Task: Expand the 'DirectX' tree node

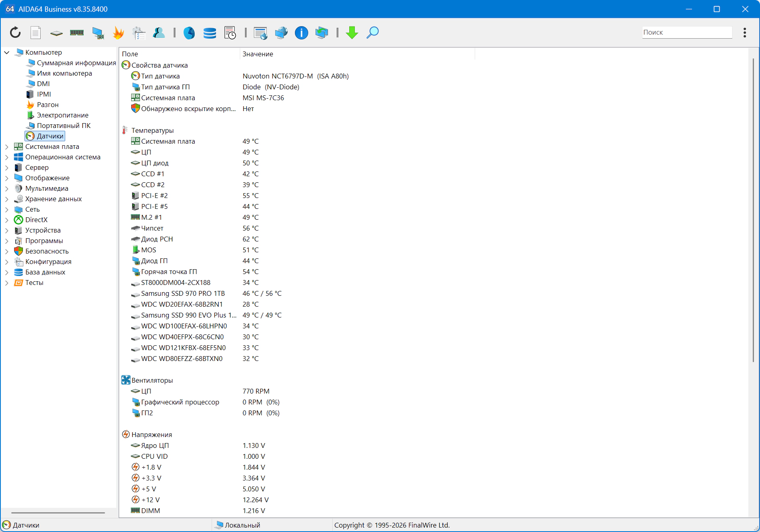Action: pyautogui.click(x=7, y=220)
